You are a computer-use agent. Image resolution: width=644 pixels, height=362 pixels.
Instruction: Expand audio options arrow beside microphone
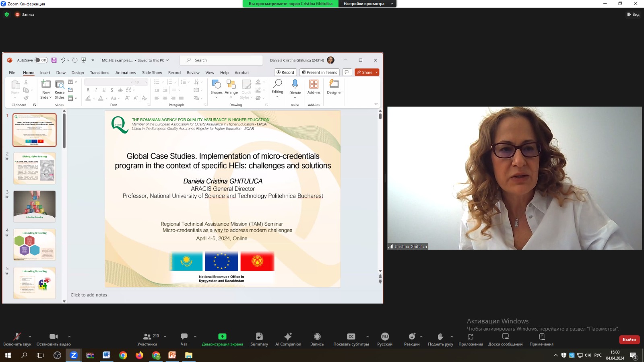(30, 337)
